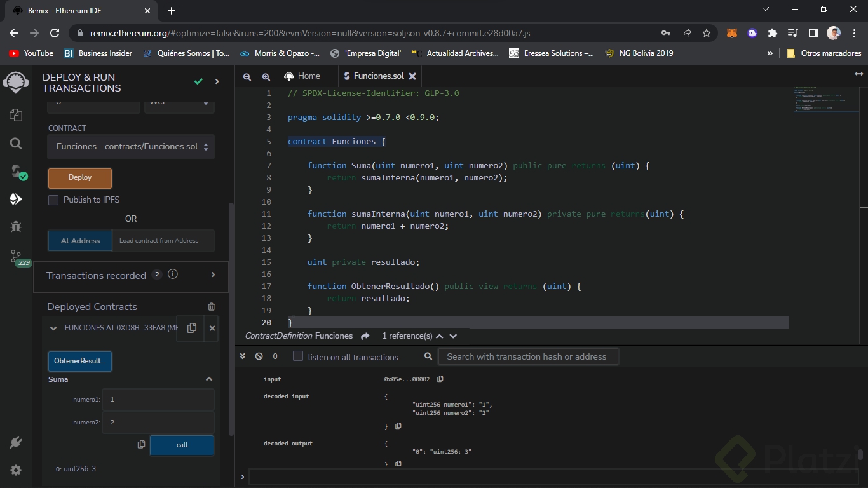
Task: Open the Search in files sidebar icon
Action: point(16,144)
